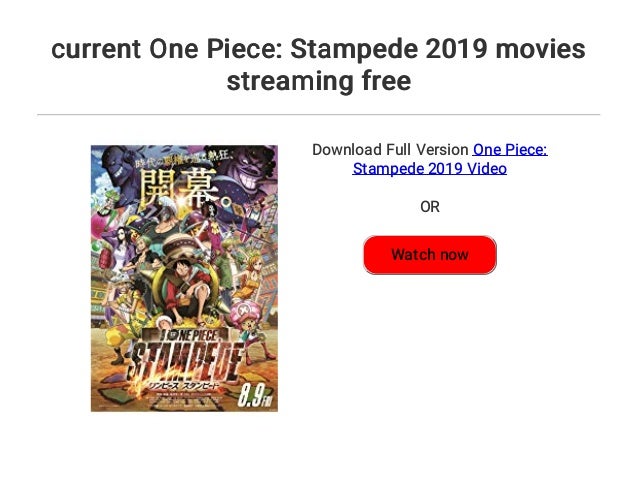Click the "One Piece:" portion of the link
This screenshot has height=479, width=638.
(510, 150)
